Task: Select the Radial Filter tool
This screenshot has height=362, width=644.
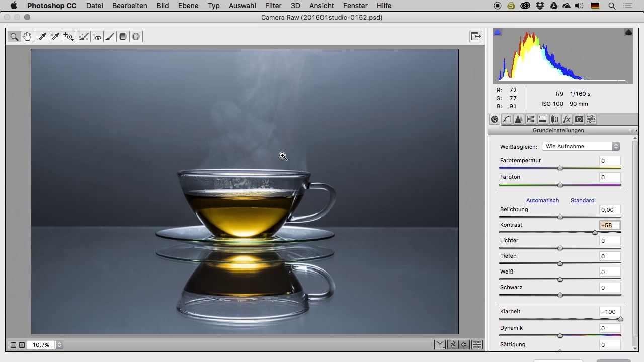Action: (x=136, y=37)
